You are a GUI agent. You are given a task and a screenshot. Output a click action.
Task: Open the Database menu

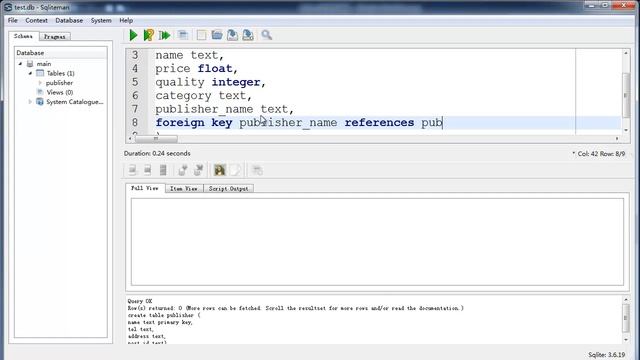(69, 20)
